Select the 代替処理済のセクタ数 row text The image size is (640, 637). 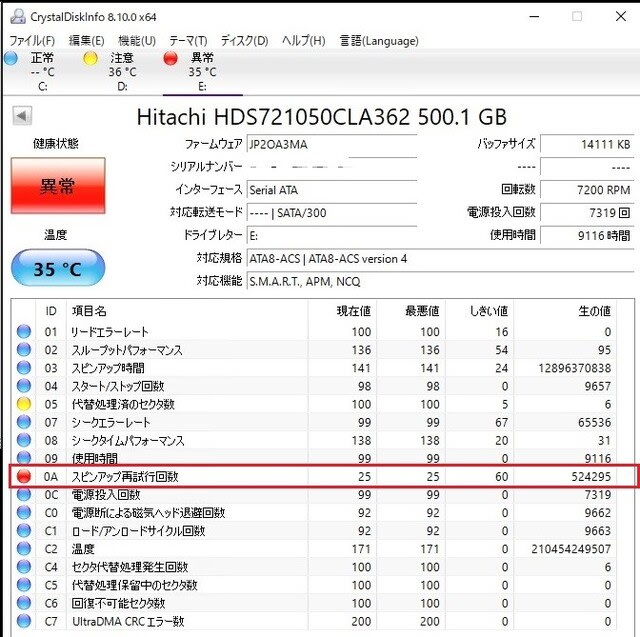tap(123, 404)
